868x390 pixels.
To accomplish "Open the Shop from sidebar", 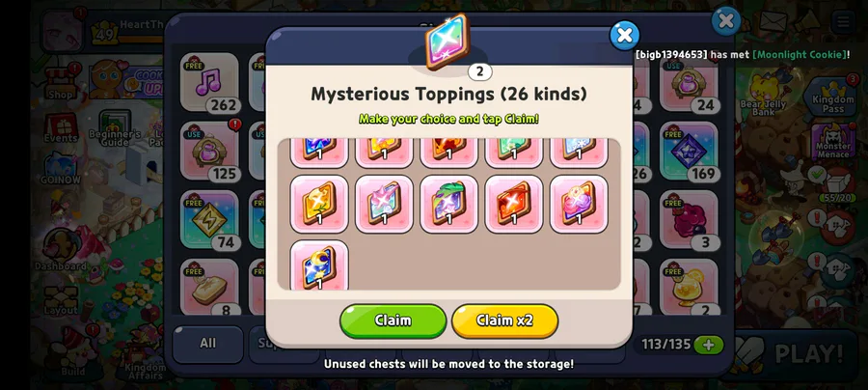I will pyautogui.click(x=60, y=82).
